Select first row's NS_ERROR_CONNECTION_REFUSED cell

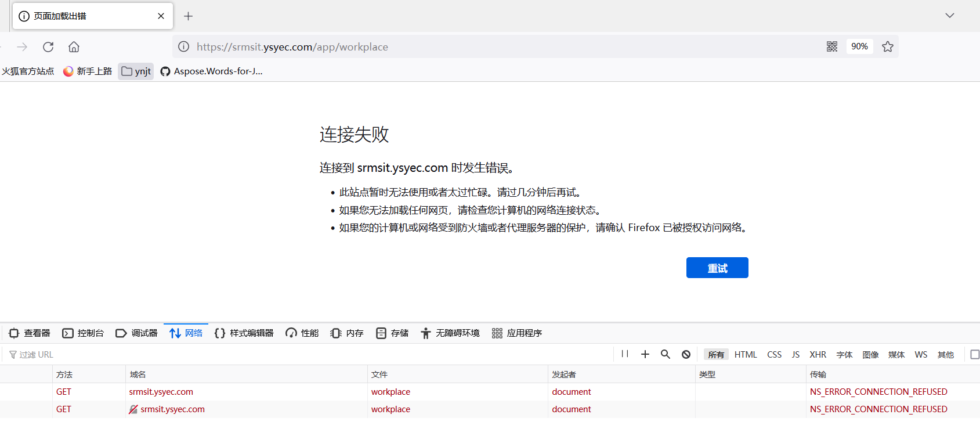tap(893, 392)
